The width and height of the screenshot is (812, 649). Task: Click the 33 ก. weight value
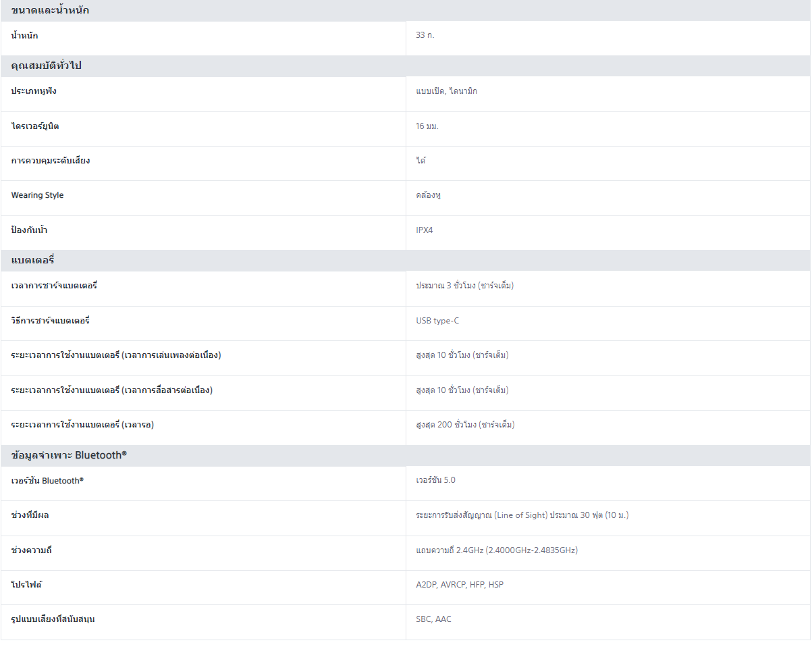click(425, 34)
